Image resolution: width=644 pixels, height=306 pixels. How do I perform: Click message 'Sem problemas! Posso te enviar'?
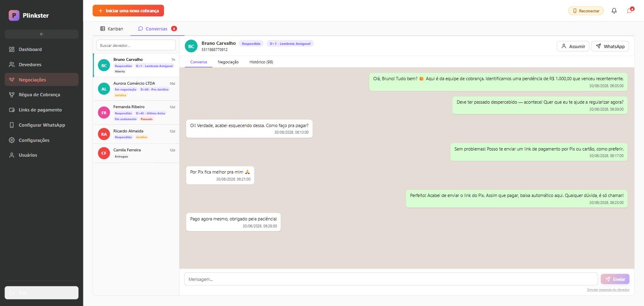point(539,152)
